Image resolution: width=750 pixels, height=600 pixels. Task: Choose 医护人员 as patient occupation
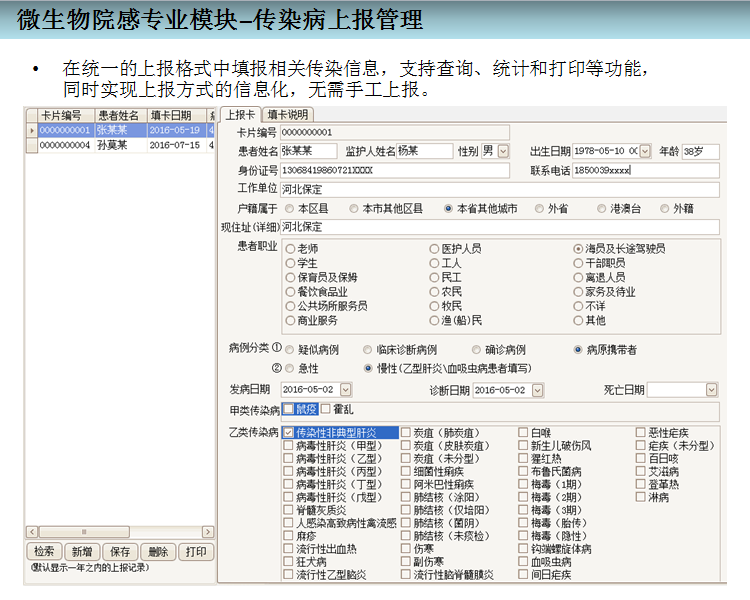(434, 249)
